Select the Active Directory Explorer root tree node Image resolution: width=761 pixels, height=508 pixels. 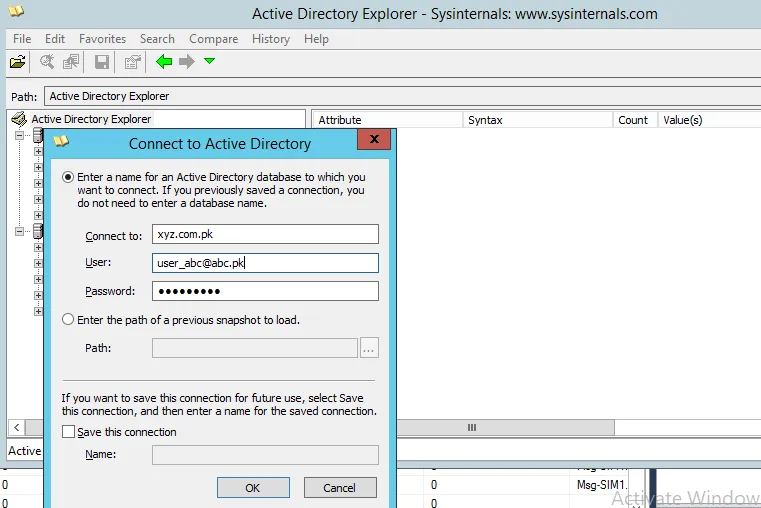pyautogui.click(x=91, y=119)
